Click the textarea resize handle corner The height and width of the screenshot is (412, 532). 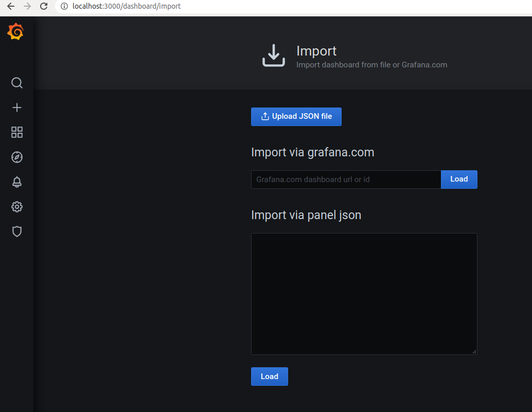[474, 352]
